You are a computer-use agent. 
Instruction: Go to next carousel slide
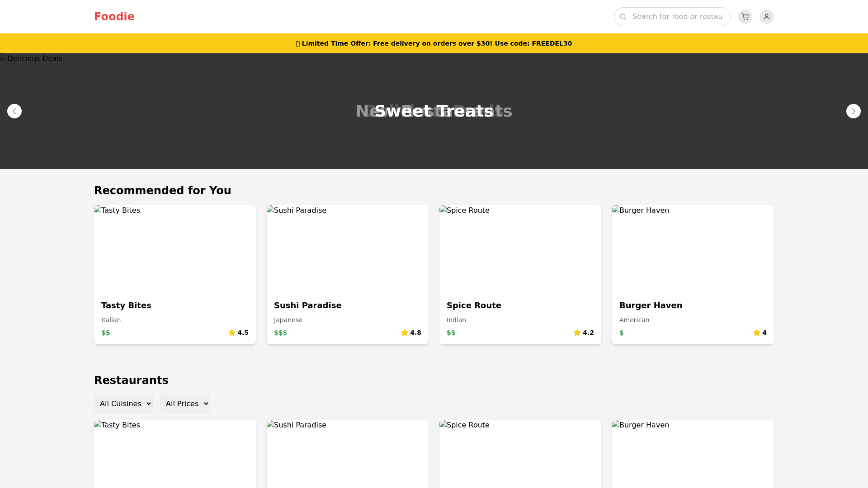[x=853, y=111]
